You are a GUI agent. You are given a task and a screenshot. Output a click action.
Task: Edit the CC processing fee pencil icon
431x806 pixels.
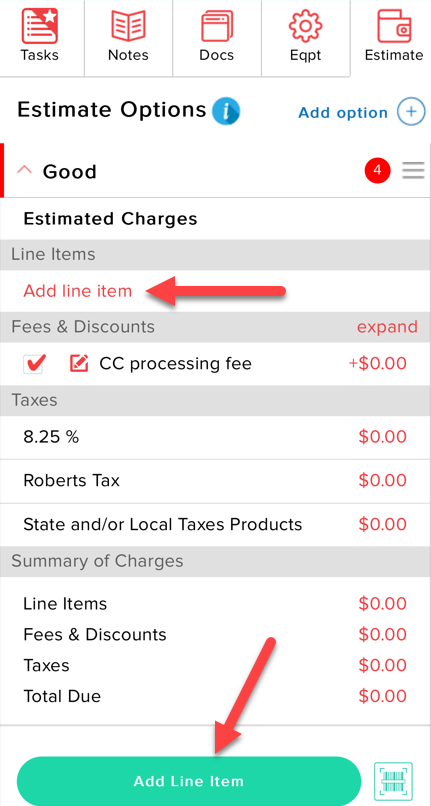pos(79,363)
